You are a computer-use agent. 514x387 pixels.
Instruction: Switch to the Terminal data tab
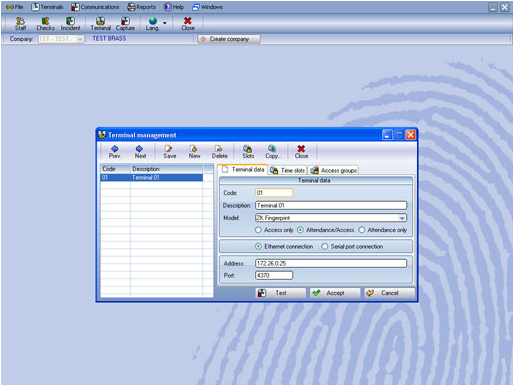pyautogui.click(x=243, y=170)
